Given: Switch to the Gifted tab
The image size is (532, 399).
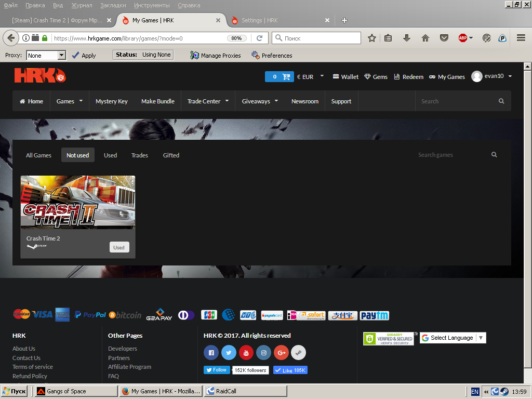Looking at the screenshot, I should click(171, 155).
